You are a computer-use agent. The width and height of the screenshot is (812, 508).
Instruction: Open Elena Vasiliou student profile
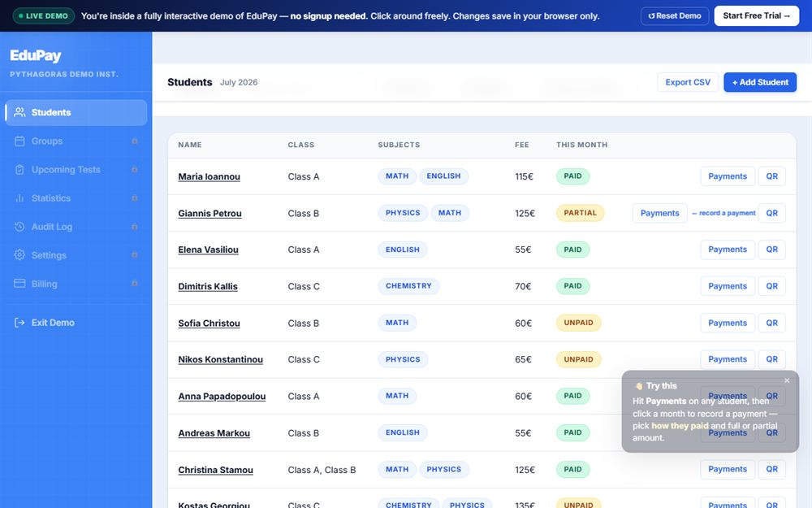pos(208,250)
